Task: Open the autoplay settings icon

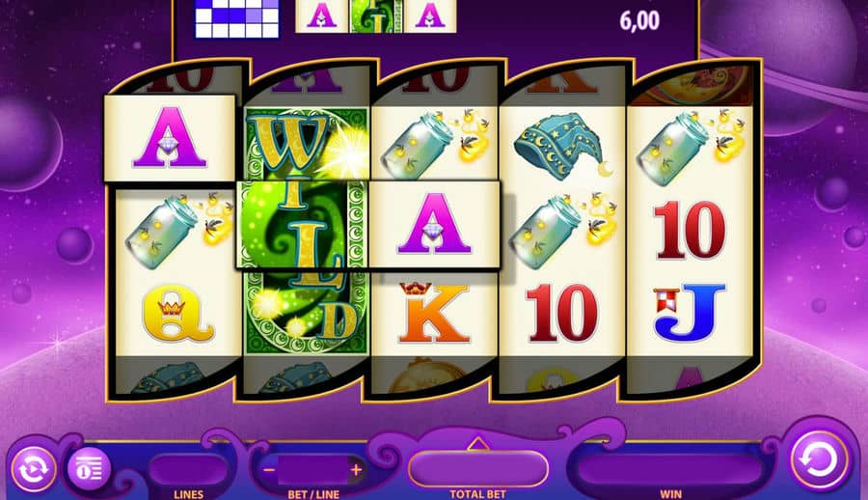Action: tap(34, 469)
